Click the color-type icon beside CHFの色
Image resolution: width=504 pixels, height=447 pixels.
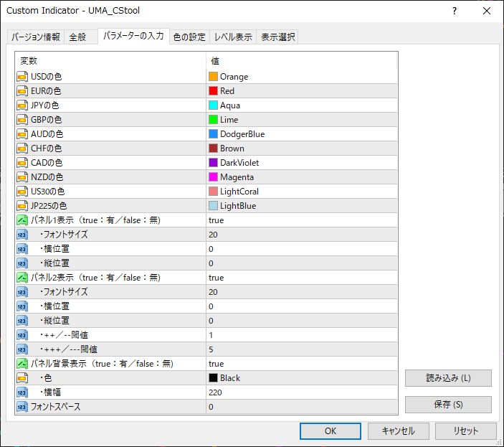coord(22,149)
